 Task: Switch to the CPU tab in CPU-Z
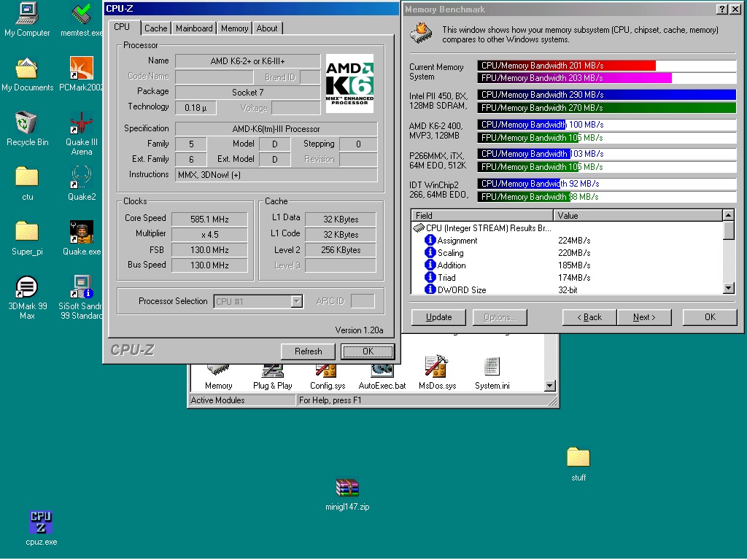coord(122,27)
